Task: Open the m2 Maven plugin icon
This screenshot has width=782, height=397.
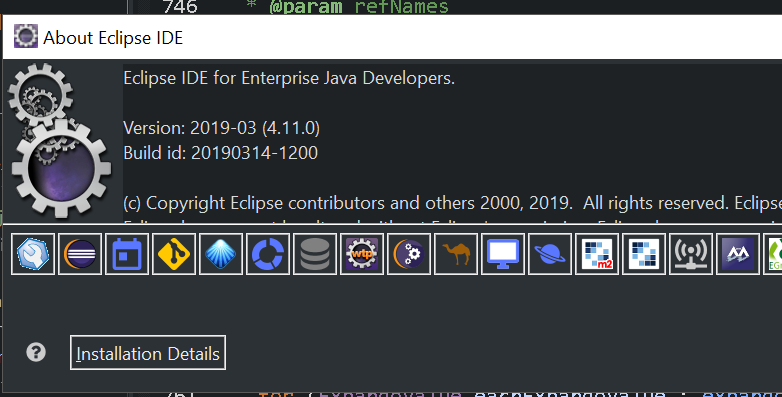Action: [597, 254]
